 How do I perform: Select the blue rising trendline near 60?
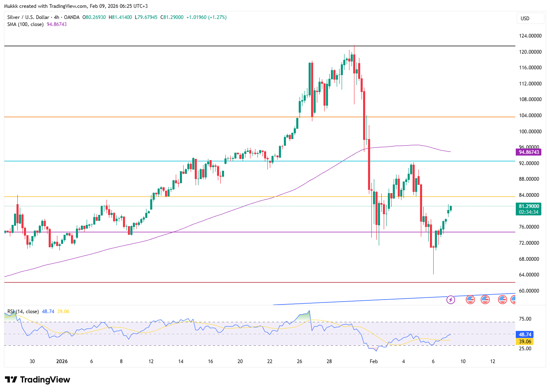pyautogui.click(x=371, y=300)
